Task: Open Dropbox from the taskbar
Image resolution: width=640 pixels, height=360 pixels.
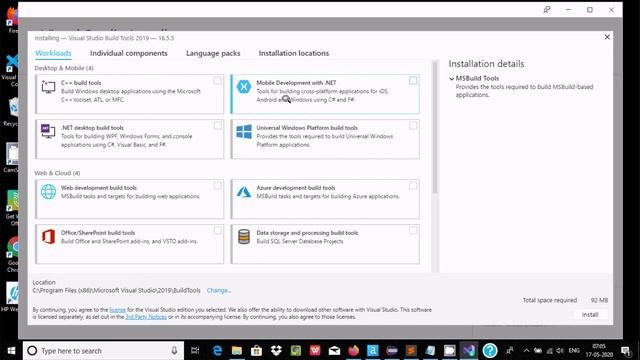Action: [x=276, y=351]
